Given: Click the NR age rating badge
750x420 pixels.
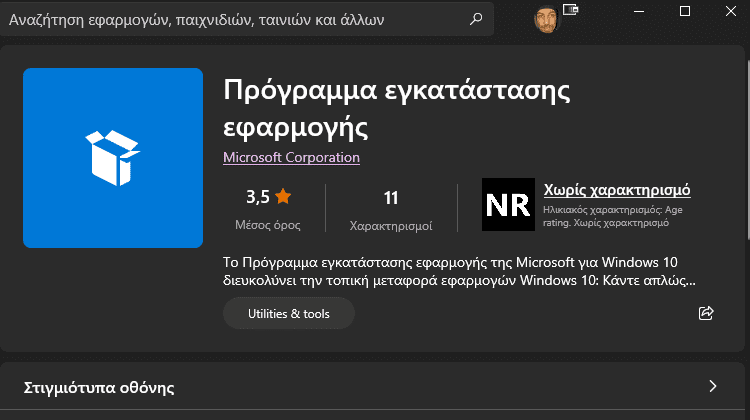Looking at the screenshot, I should (508, 205).
